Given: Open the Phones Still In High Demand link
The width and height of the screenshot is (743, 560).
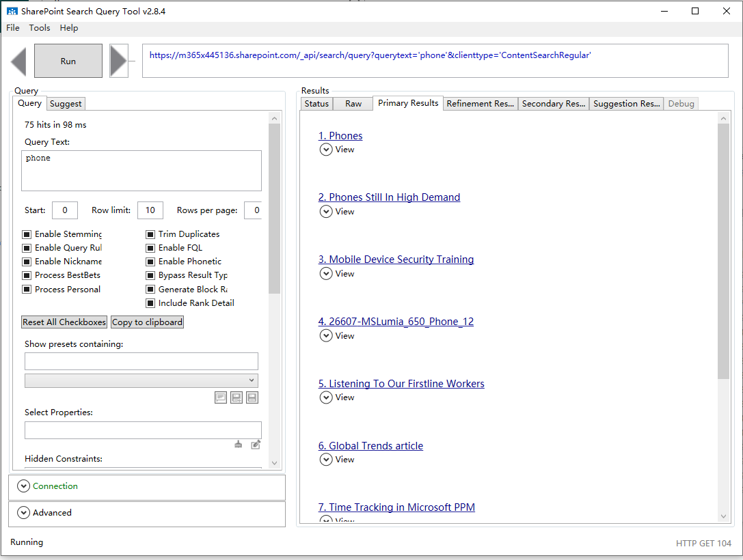Looking at the screenshot, I should [389, 197].
